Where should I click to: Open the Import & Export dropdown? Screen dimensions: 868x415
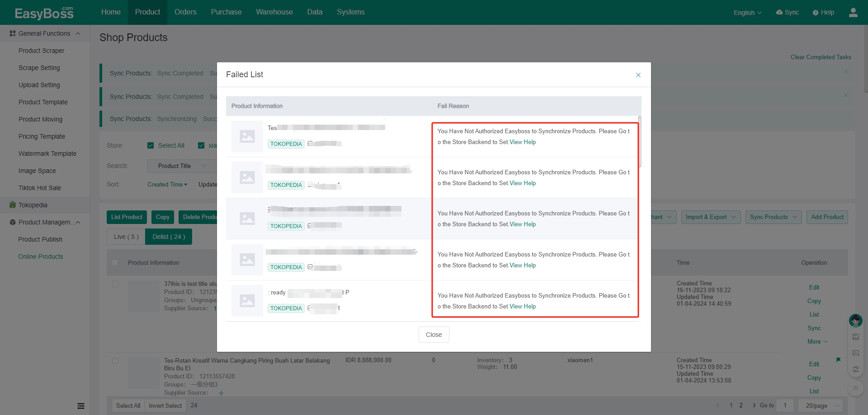[711, 217]
